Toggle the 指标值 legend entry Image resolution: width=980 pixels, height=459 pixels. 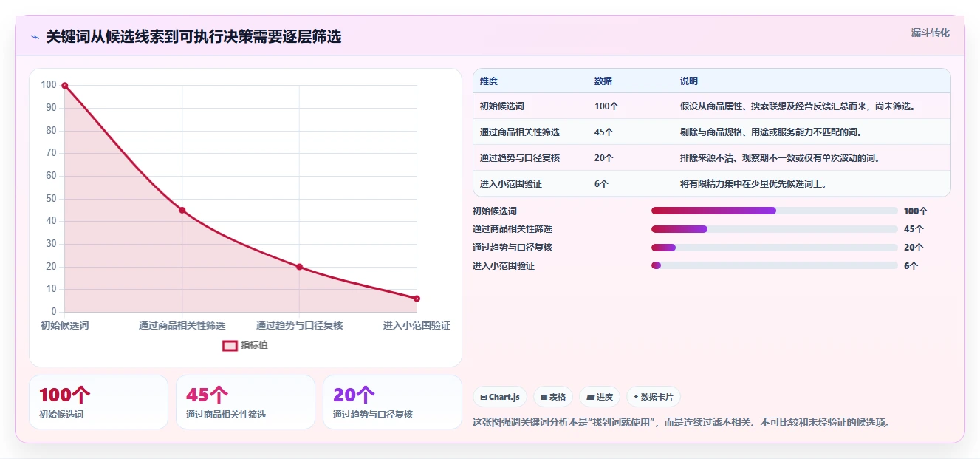(x=245, y=345)
